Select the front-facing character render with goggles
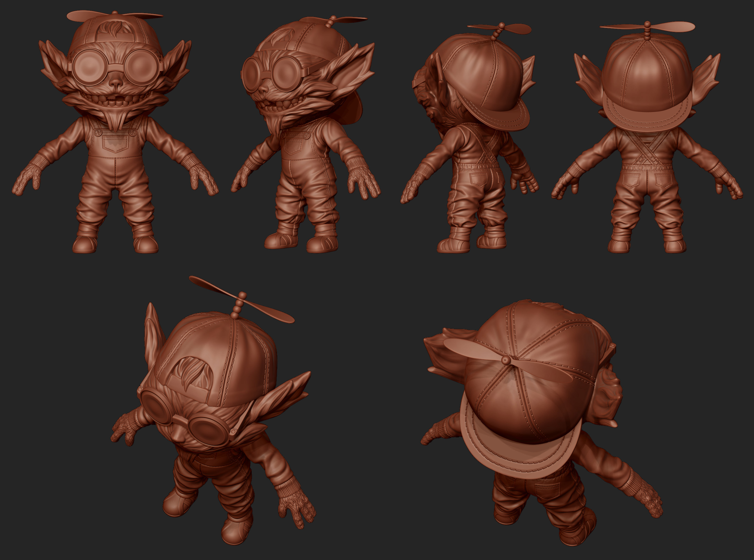The width and height of the screenshot is (754, 560). click(x=115, y=132)
